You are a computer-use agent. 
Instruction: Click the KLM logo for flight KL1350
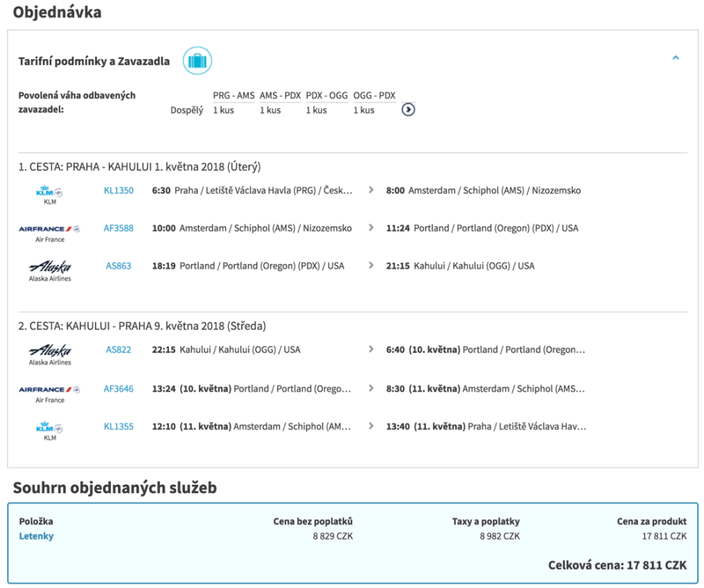(50, 192)
